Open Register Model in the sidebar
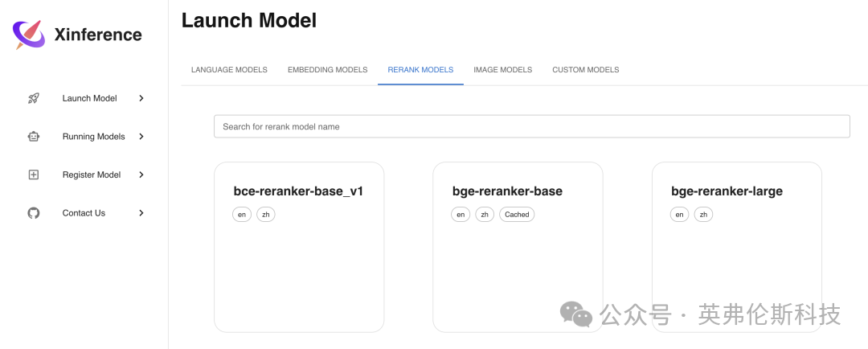868x349 pixels. [x=92, y=174]
